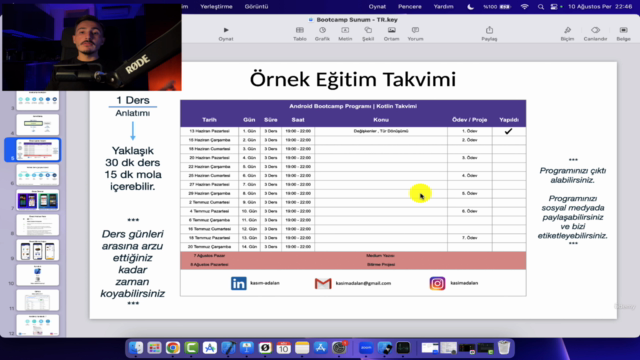Toggle the Do Not Disturb moon icon
This screenshot has height=360, width=640.
click(470, 7)
